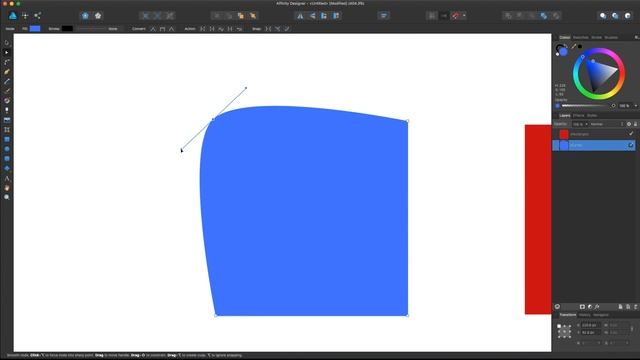The image size is (640, 360).
Task: Choose an anchor point in Transform panel
Action: 564,331
